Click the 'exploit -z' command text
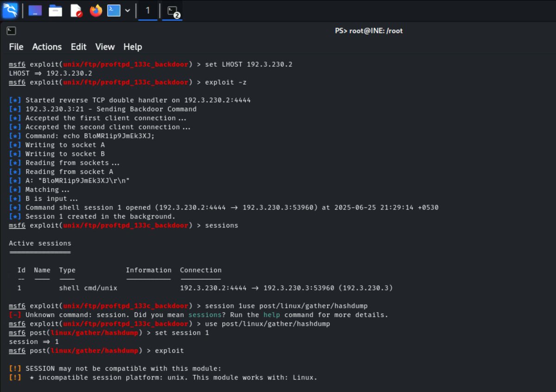This screenshot has width=556, height=392. click(225, 82)
